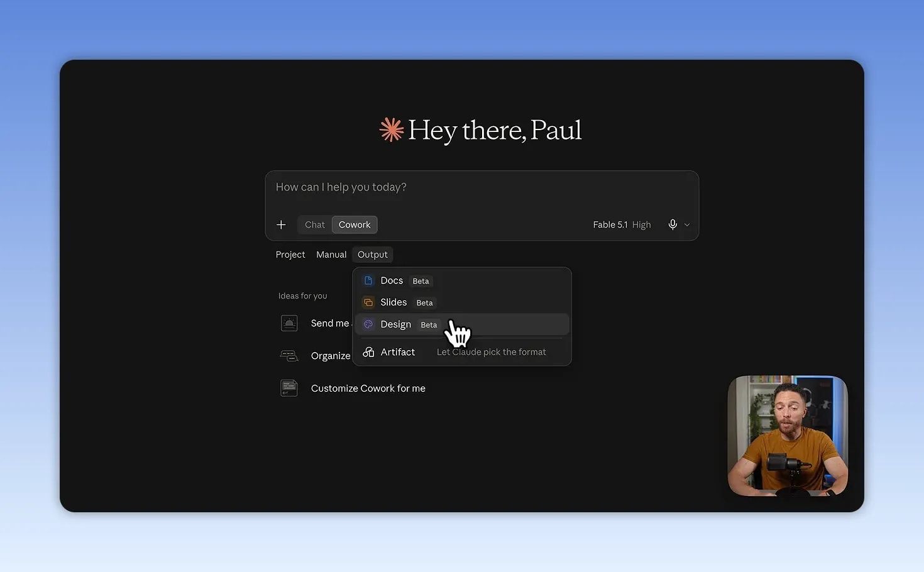Click the Organize suggestion icon
This screenshot has width=924, height=572.
[x=289, y=356]
